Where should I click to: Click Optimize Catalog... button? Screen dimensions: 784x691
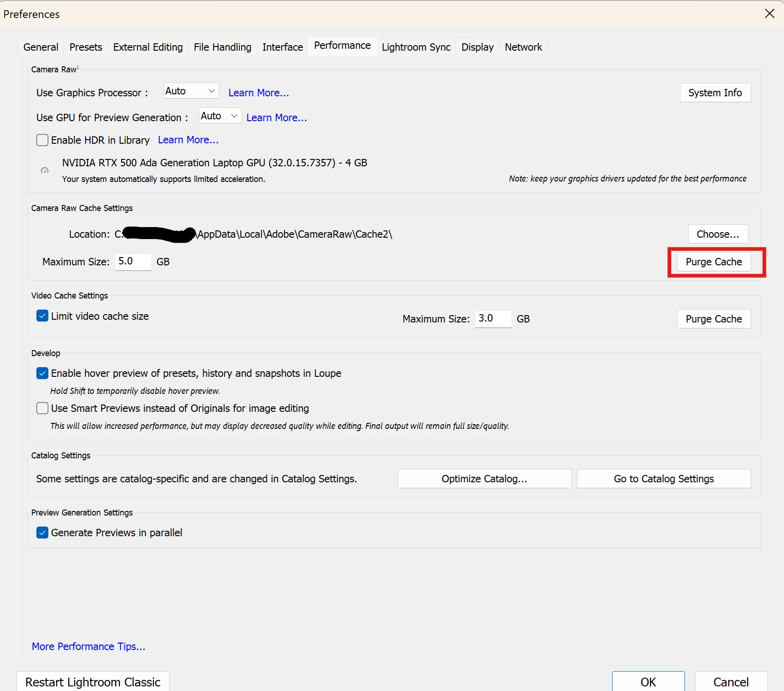(x=485, y=479)
